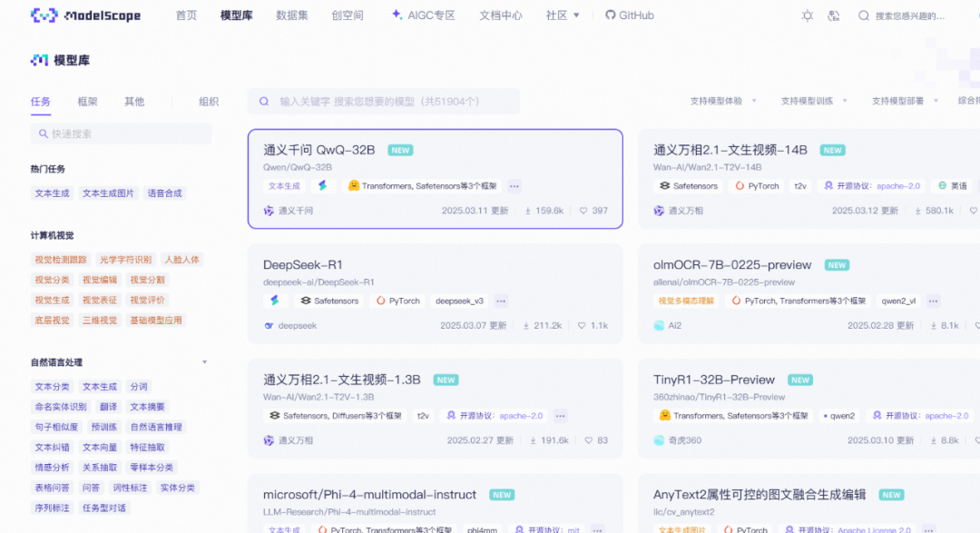Select the 任务 tab
Viewport: 980px width, 533px height.
(x=41, y=102)
